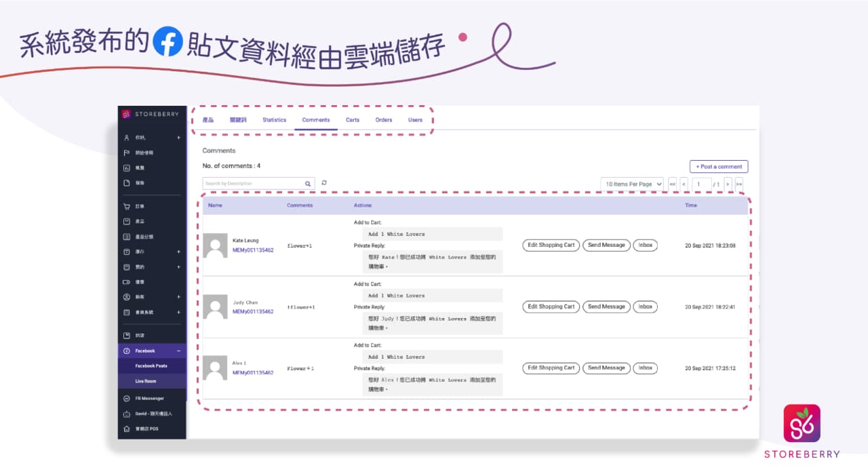The height and width of the screenshot is (476, 868).
Task: Edit Shopping Cart for Alex L
Action: click(551, 368)
